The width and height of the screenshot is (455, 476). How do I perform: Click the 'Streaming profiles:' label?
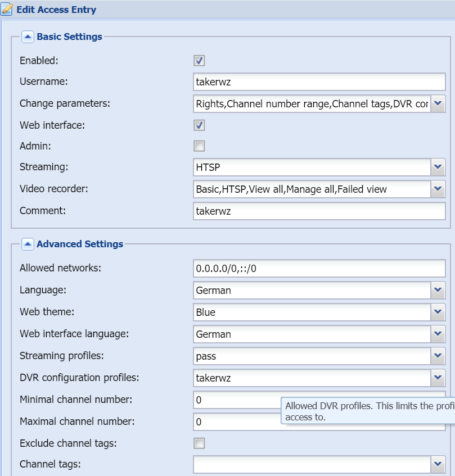point(62,356)
